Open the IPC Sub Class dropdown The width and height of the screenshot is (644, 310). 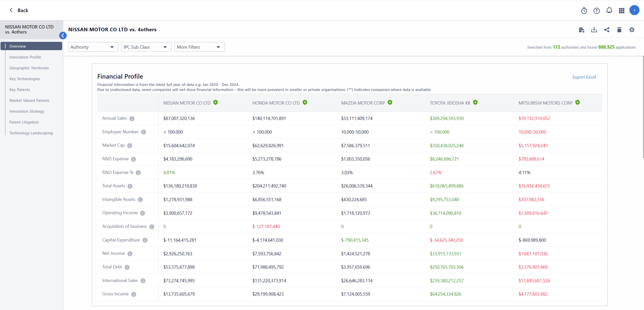pos(146,47)
